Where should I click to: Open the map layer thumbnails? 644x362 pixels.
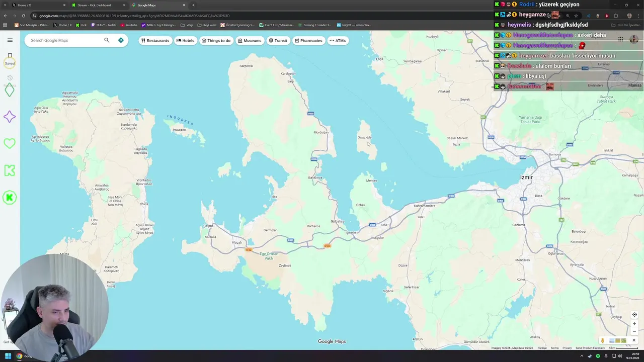[x=618, y=340]
